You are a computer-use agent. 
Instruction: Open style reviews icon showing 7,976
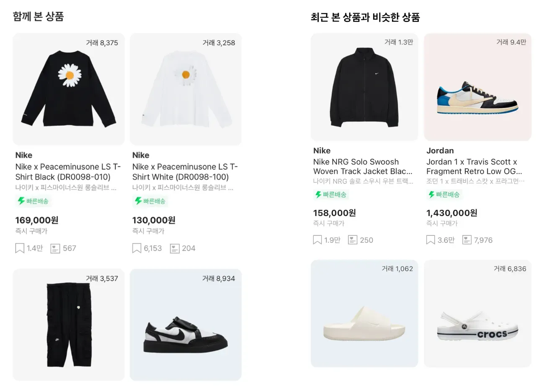(x=467, y=240)
